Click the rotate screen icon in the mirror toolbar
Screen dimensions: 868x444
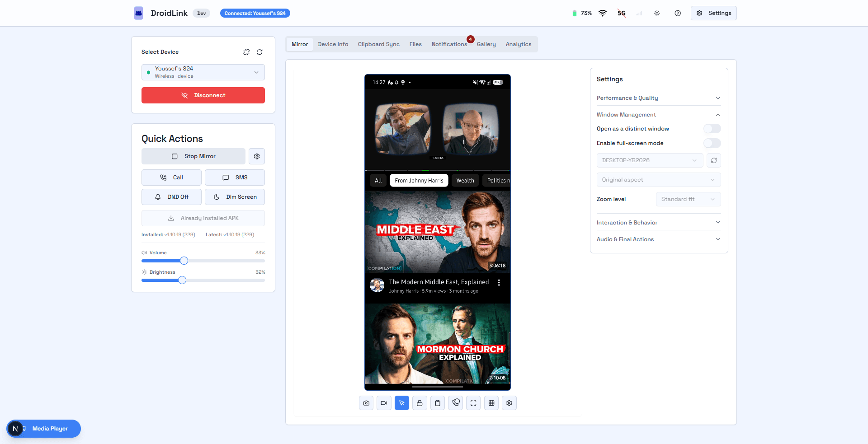click(x=456, y=403)
